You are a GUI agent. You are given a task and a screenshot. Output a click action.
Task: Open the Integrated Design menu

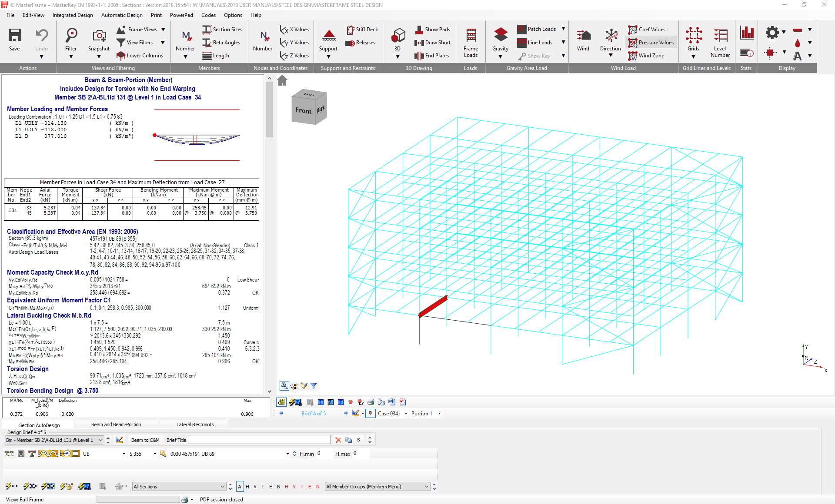click(72, 15)
